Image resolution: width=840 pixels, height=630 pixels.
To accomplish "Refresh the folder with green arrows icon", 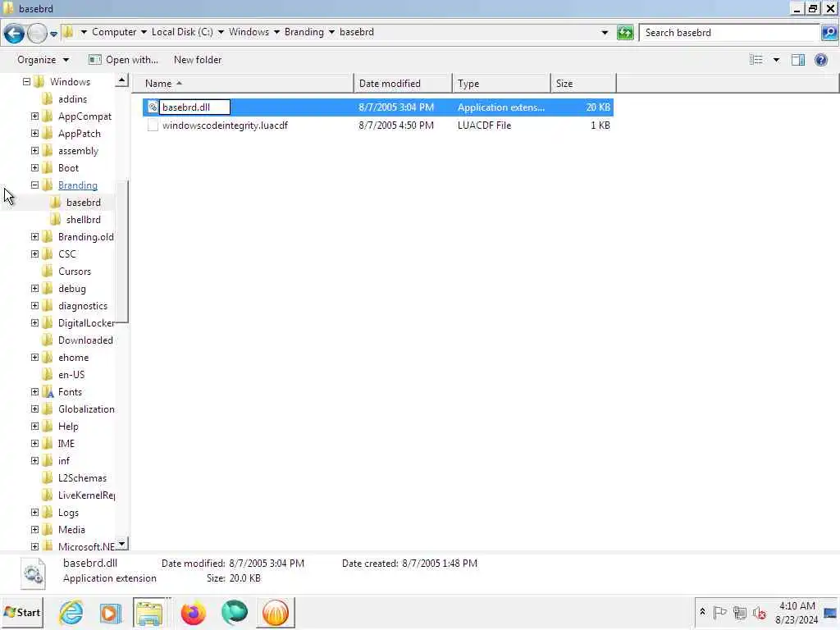I will [x=625, y=33].
